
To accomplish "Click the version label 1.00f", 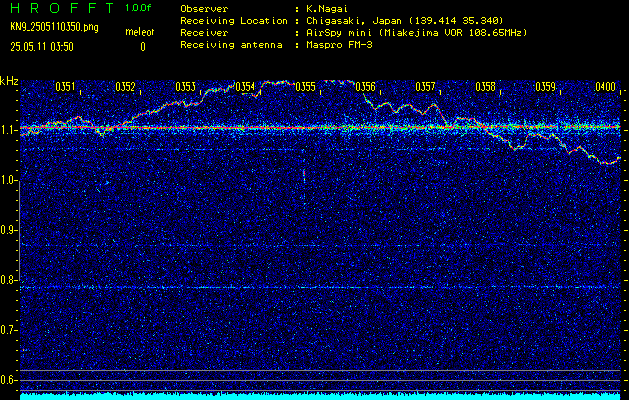I will coord(138,8).
